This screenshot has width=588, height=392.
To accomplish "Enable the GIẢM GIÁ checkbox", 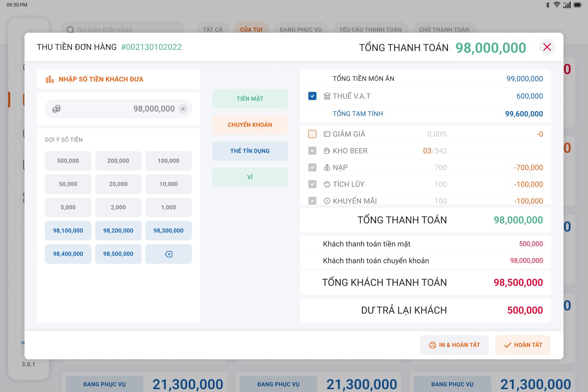I will pyautogui.click(x=312, y=134).
